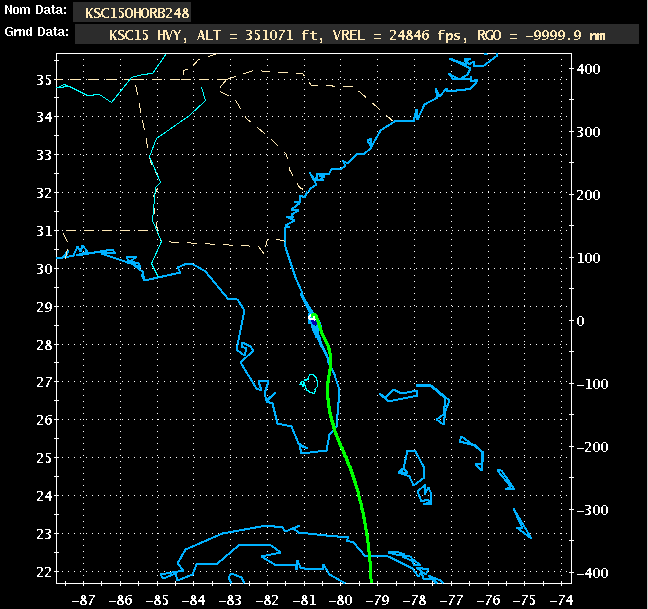The height and width of the screenshot is (609, 648).
Task: Click longitude label -78 on the bottom axis
Action: click(414, 600)
